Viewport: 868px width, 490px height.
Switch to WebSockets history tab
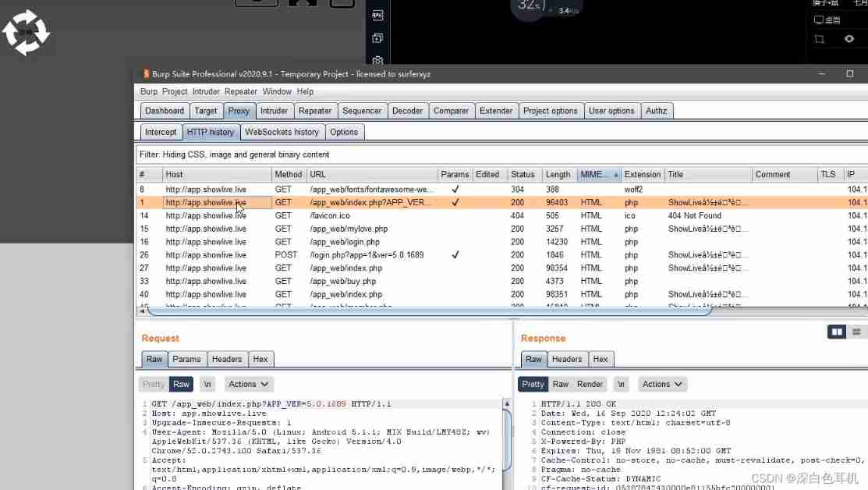click(x=282, y=132)
